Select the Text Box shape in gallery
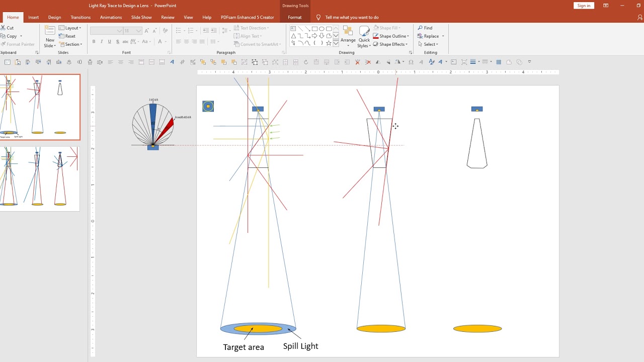644x362 pixels. click(x=293, y=29)
